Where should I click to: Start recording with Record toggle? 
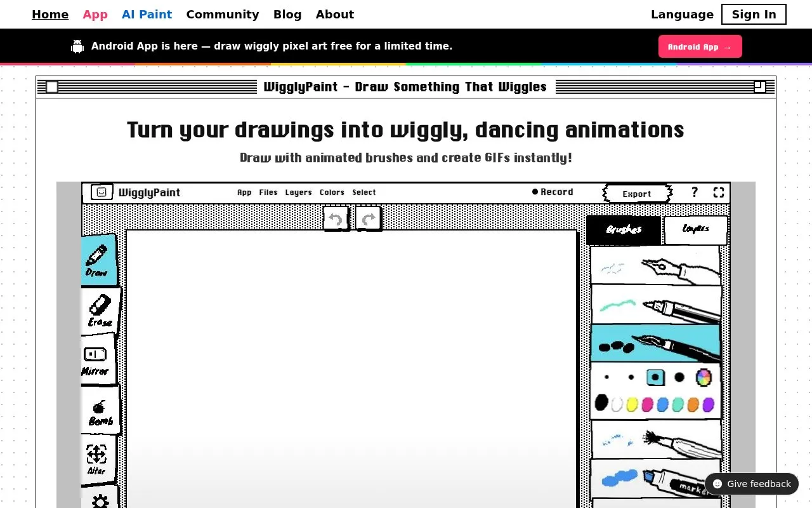click(x=553, y=192)
